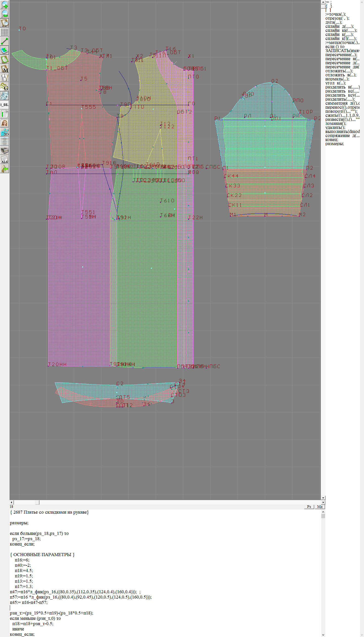Click the stacked books library icon
This screenshot has height=637, width=364.
tap(5, 150)
